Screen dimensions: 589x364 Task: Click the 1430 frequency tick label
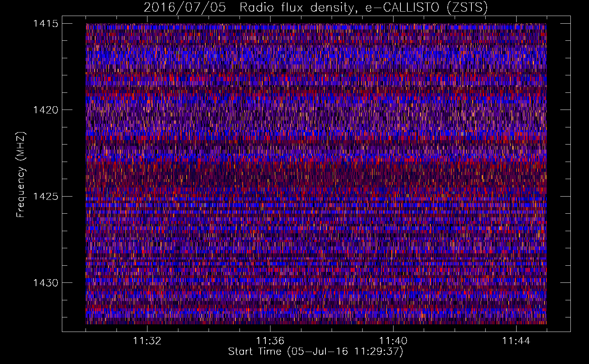click(46, 283)
